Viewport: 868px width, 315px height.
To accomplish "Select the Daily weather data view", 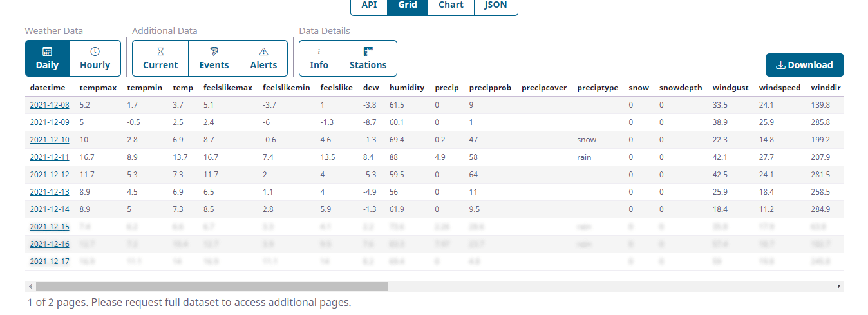I will tap(47, 59).
